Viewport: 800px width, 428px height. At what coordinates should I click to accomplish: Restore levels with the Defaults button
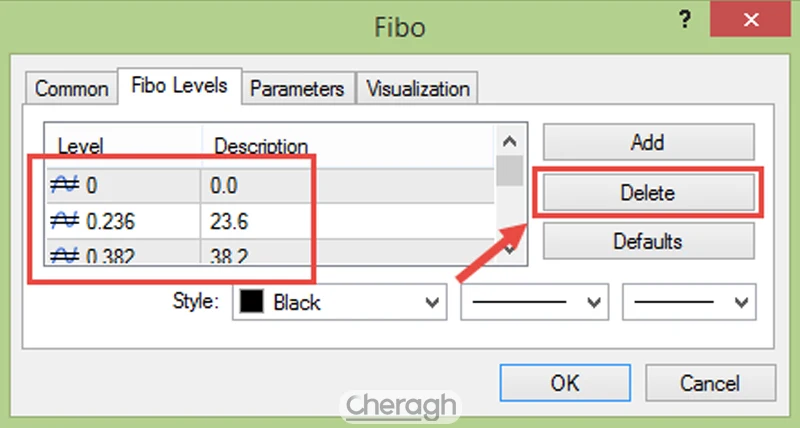coord(647,241)
